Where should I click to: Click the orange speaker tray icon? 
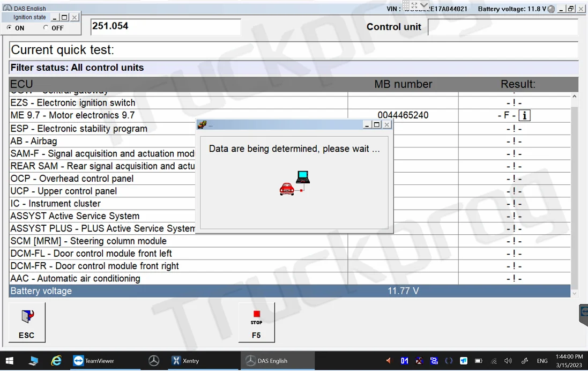click(x=389, y=361)
